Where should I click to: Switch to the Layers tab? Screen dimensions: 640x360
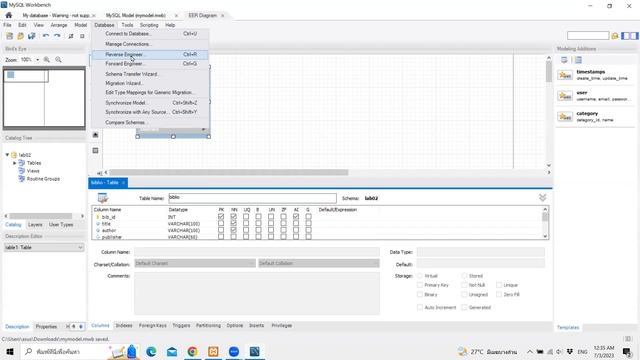[35, 224]
